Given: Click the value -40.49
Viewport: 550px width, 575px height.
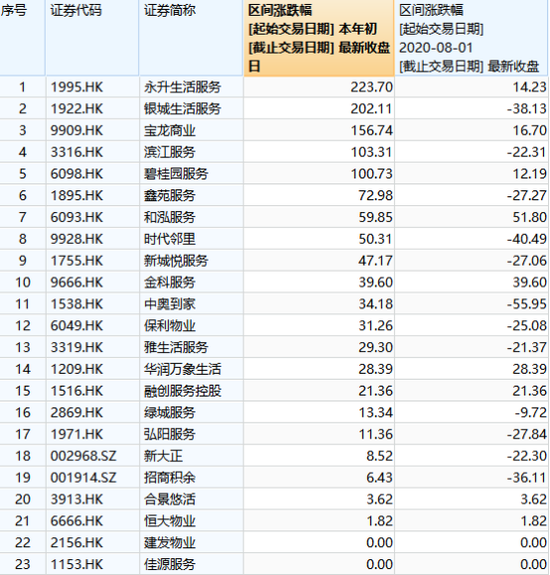Looking at the screenshot, I should click(x=527, y=239).
